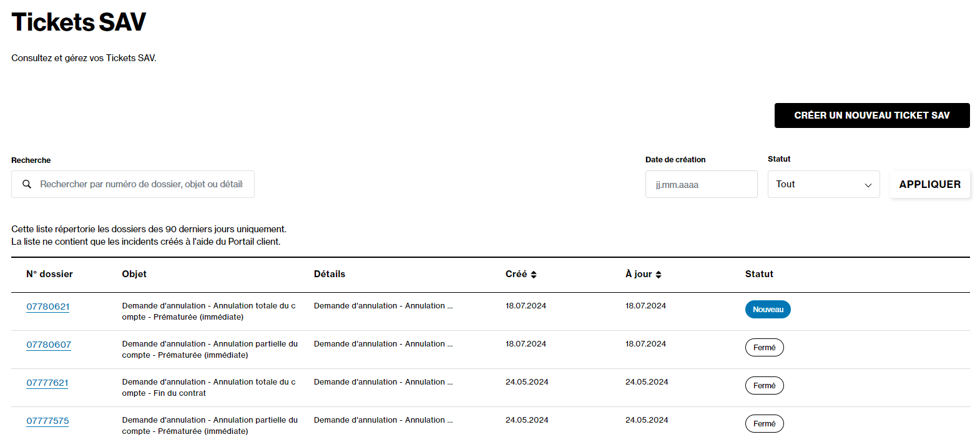Open ticket 07780621
Screen dimensions: 980x442
pyautogui.click(x=48, y=307)
